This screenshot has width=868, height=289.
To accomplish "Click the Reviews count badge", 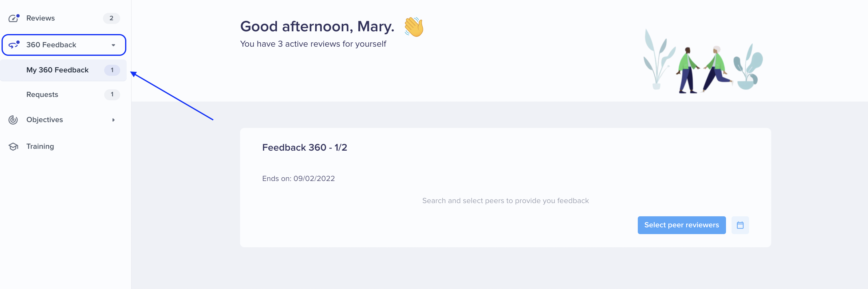I will [x=112, y=18].
